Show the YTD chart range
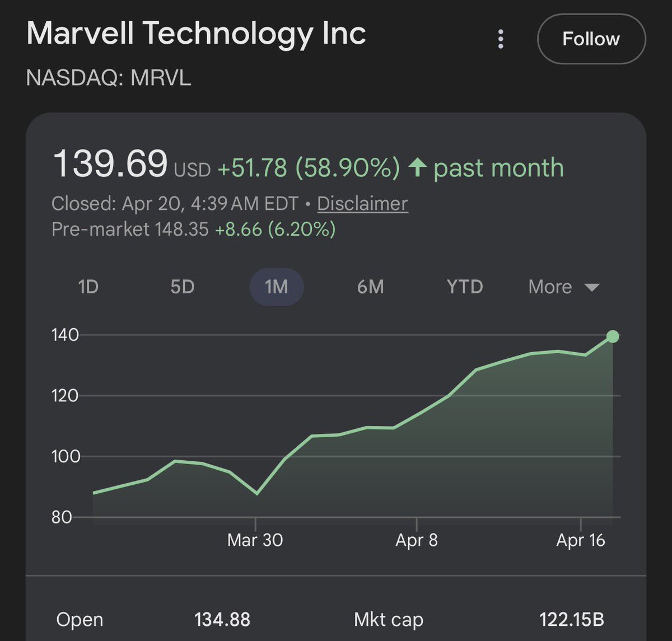Screen dimensions: 672x641 pos(465,287)
